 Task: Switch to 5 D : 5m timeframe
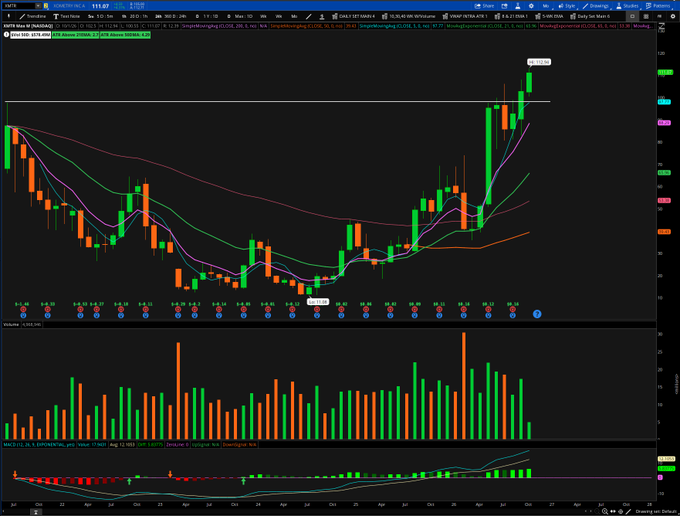pyautogui.click(x=101, y=16)
